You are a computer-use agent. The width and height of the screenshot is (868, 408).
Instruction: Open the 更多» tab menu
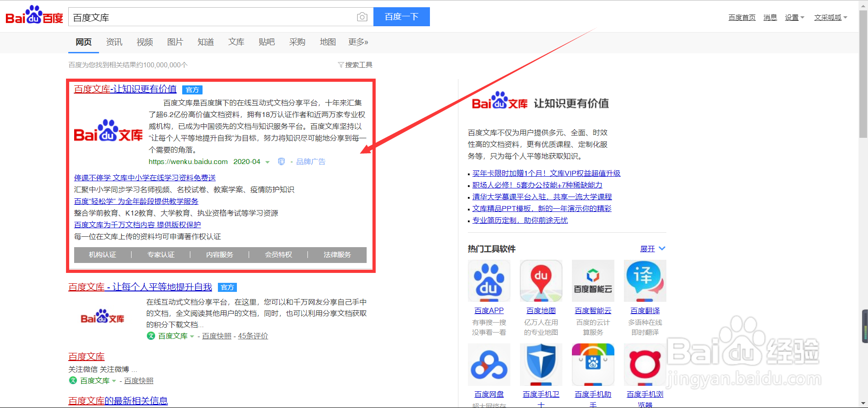point(358,42)
